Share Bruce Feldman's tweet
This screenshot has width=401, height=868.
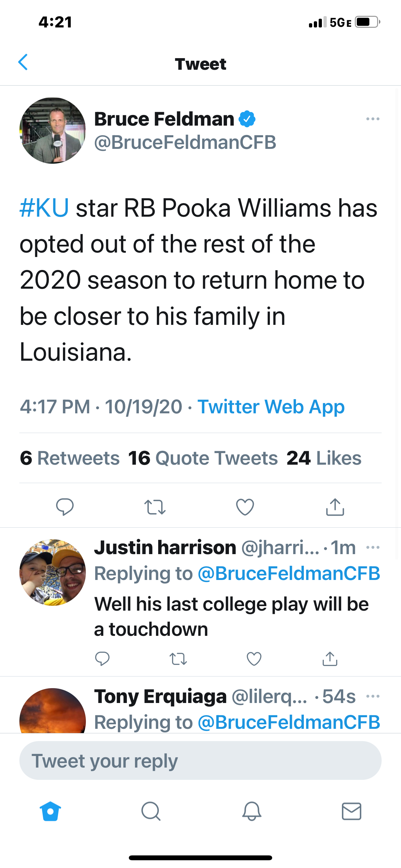[x=335, y=507]
